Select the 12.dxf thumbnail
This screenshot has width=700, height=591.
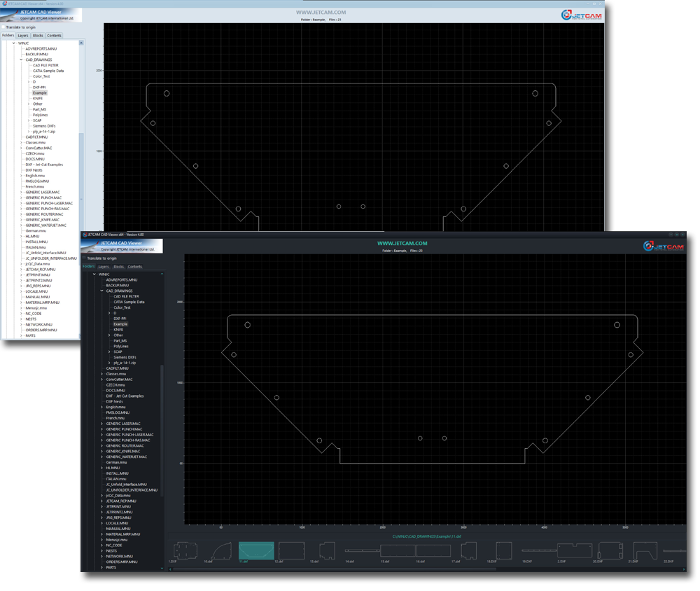click(x=291, y=551)
